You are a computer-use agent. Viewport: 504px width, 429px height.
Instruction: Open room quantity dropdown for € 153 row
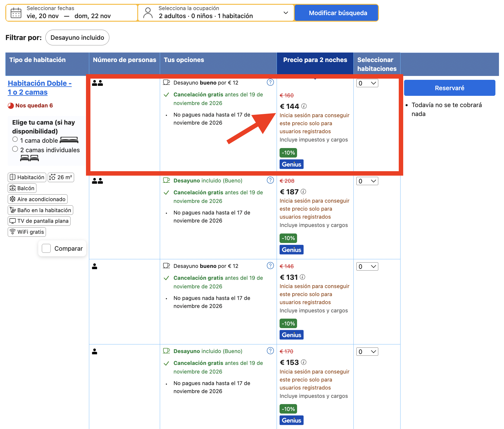[x=367, y=352]
